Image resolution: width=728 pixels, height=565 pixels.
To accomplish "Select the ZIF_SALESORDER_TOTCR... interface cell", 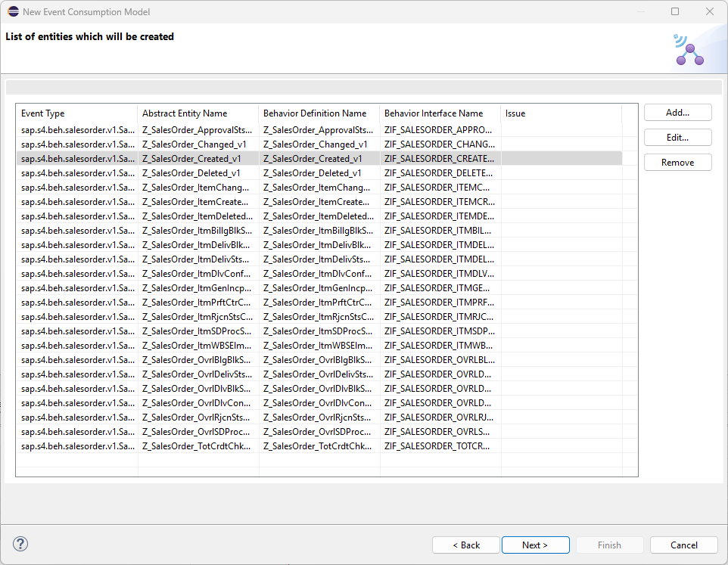I will tap(438, 446).
